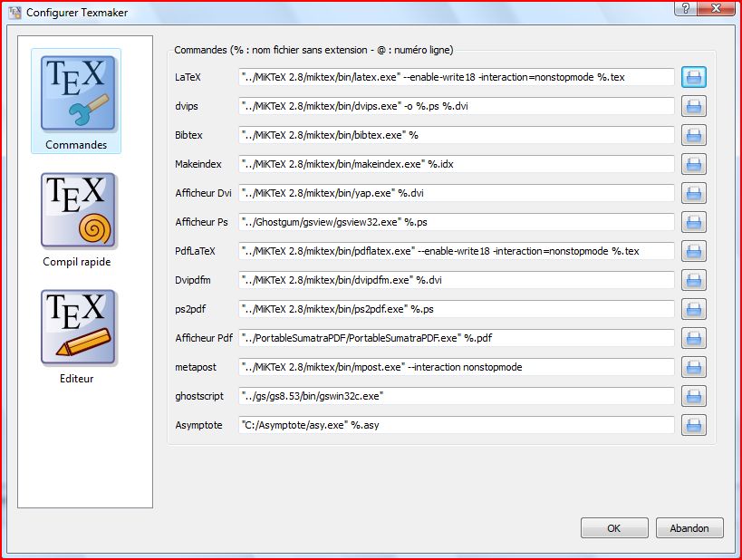Image resolution: width=742 pixels, height=560 pixels.
Task: Click into the Makeindex command field
Action: click(457, 164)
